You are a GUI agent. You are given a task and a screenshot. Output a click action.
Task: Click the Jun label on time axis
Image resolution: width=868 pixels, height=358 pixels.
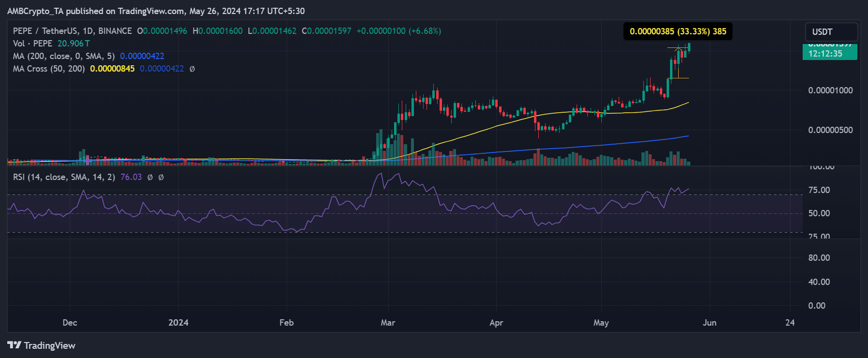[x=710, y=323]
